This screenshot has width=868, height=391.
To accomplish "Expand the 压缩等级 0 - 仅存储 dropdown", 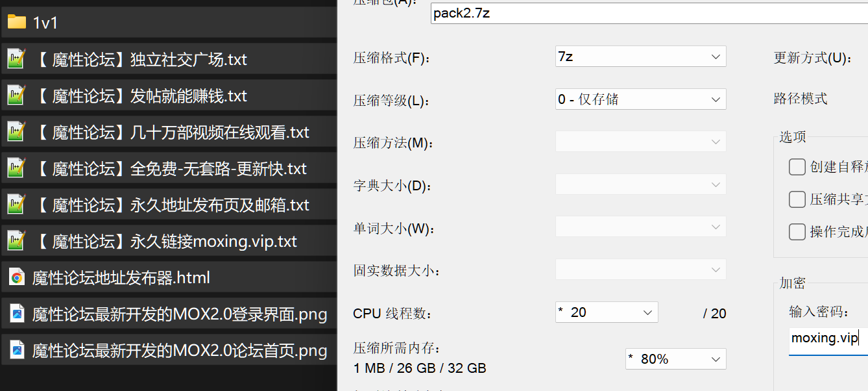I will (x=641, y=99).
